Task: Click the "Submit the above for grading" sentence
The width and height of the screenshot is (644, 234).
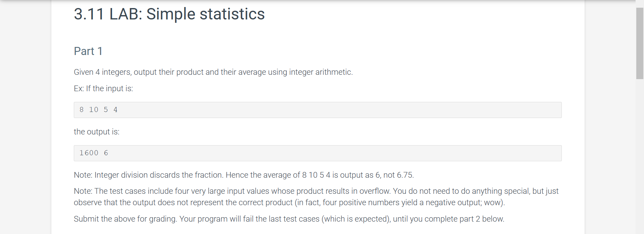Action: click(x=289, y=219)
